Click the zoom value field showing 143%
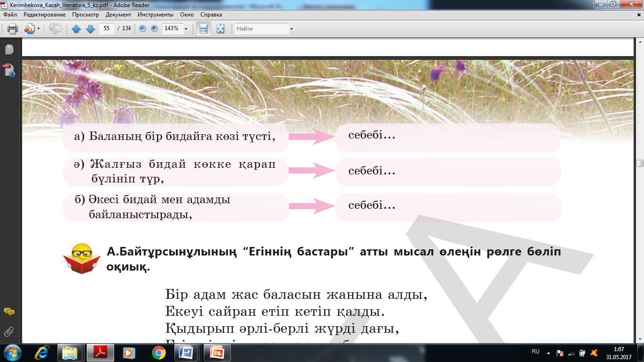644x362 pixels. pos(172,28)
